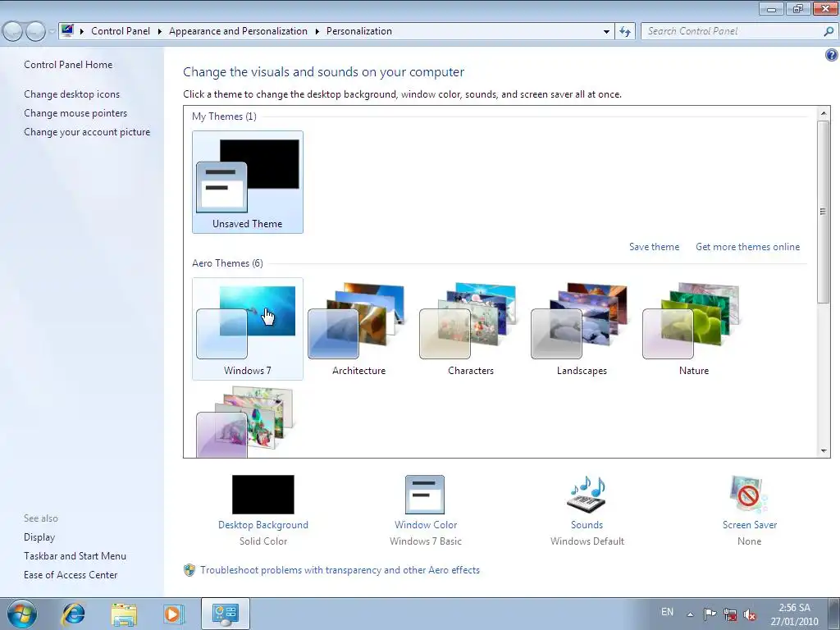840x630 pixels.
Task: Click the EN language indicator
Action: [667, 612]
